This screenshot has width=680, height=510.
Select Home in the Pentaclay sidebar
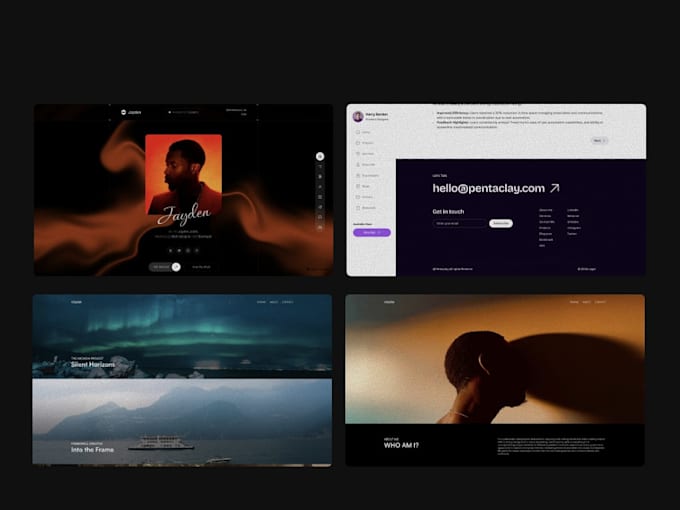[x=363, y=132]
